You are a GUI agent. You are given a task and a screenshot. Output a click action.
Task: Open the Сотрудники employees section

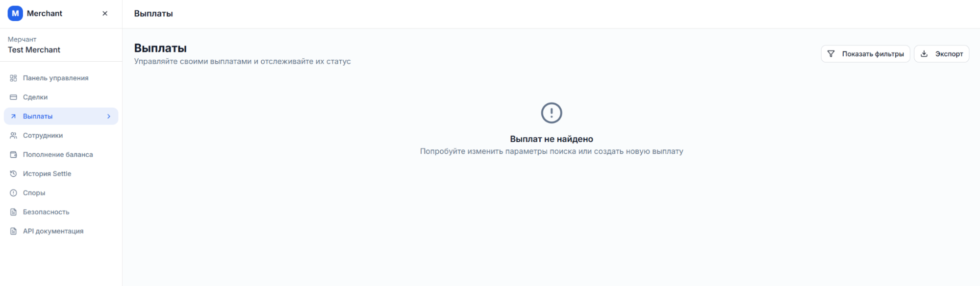[x=43, y=135]
